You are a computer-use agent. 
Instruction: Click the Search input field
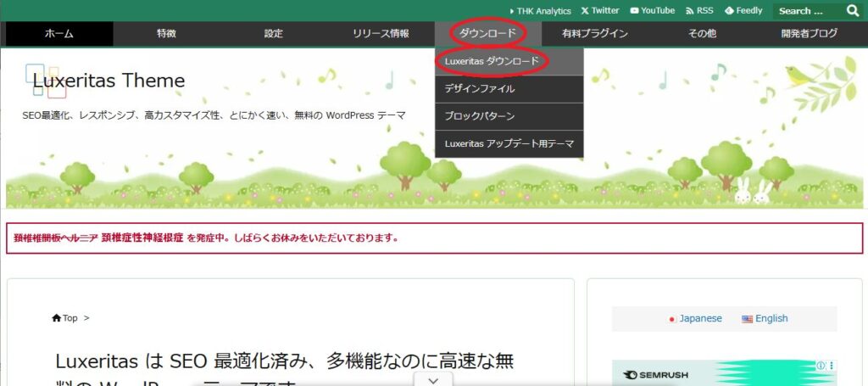(809, 10)
